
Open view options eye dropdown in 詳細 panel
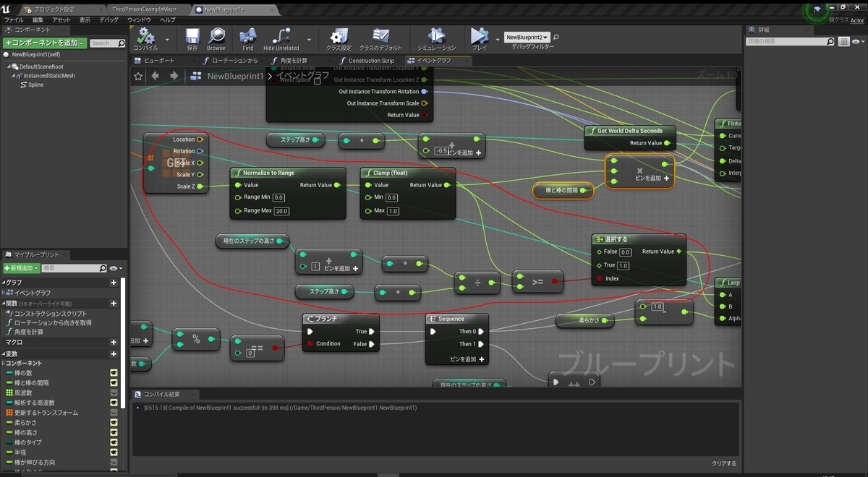pos(858,42)
